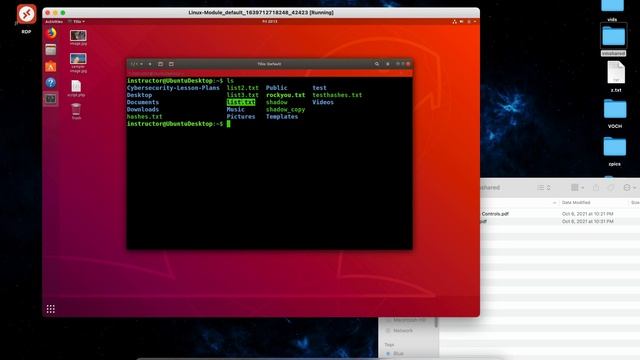Click the Finder Share button
The image size is (640, 360).
coord(596,187)
